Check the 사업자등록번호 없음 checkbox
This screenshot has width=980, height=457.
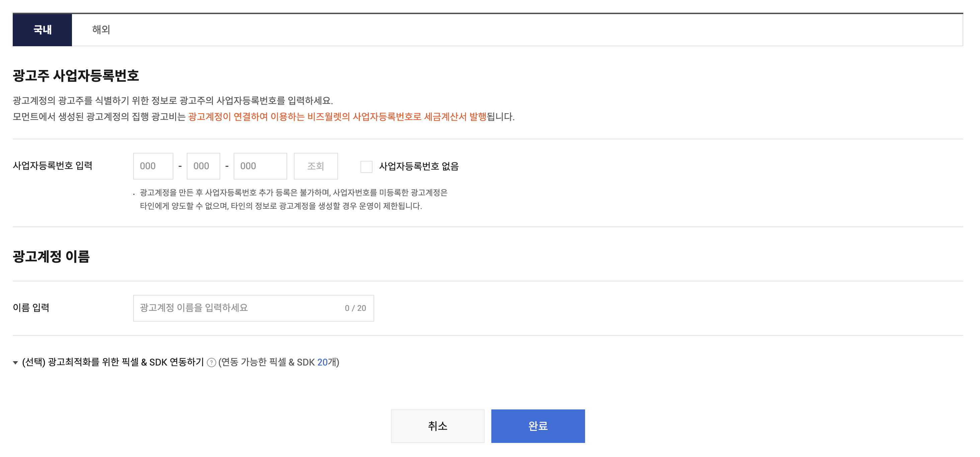pyautogui.click(x=366, y=167)
